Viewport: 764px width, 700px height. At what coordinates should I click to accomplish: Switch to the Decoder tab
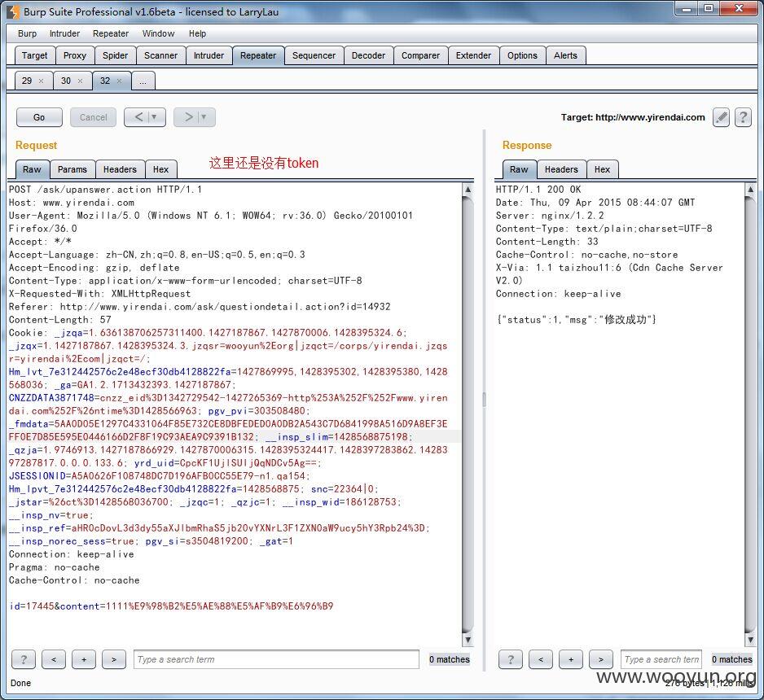[368, 55]
